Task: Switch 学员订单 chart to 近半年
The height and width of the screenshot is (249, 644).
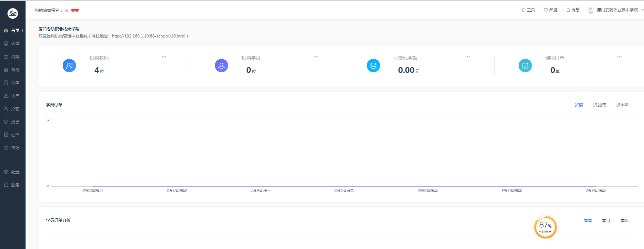Action: [622, 105]
